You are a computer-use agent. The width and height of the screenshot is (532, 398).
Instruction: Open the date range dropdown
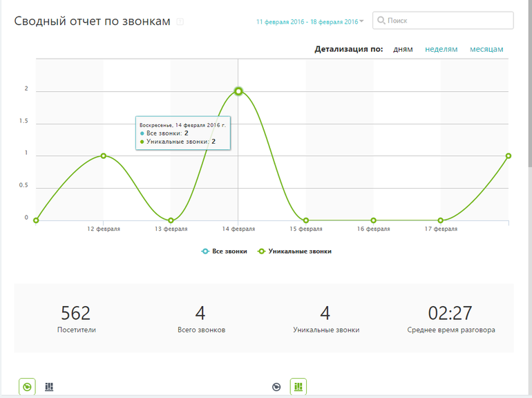click(307, 22)
